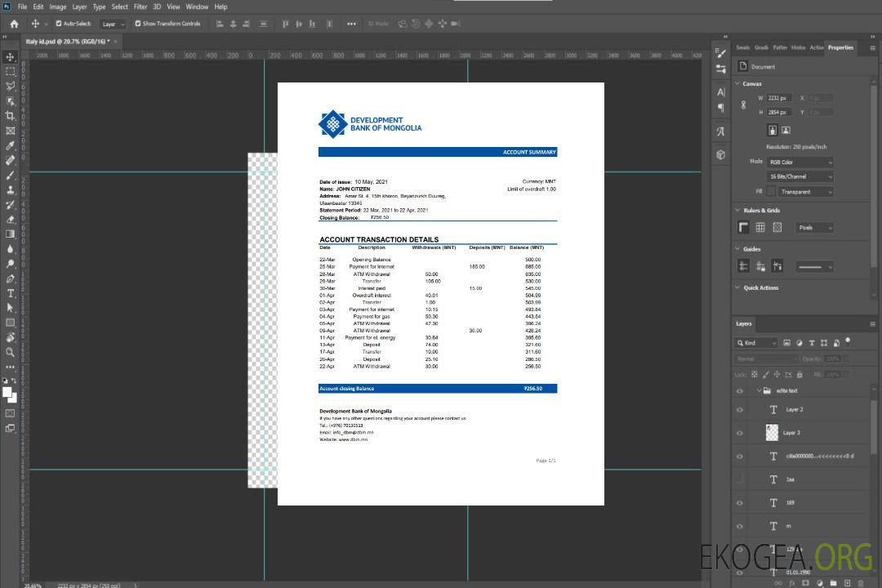Open the 16 Bits/Channel dropdown

(800, 176)
